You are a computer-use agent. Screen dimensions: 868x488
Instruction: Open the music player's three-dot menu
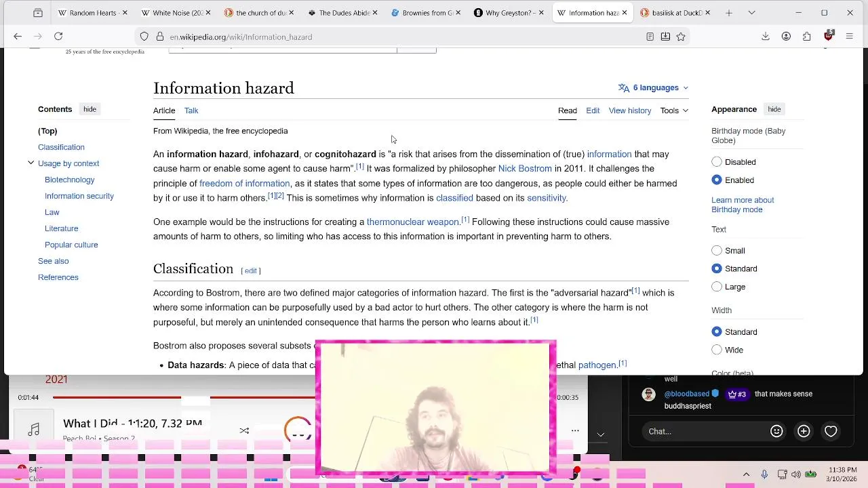575,430
